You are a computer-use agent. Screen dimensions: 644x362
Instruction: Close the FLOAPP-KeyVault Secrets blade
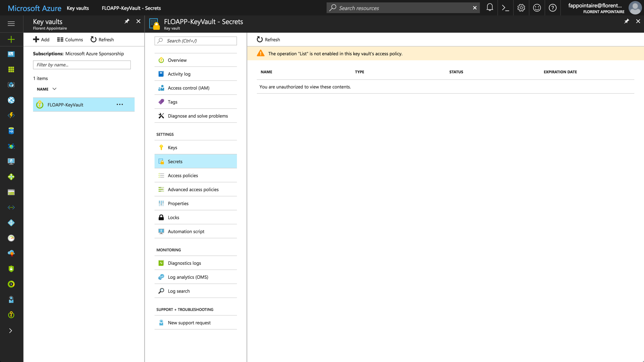(x=638, y=21)
